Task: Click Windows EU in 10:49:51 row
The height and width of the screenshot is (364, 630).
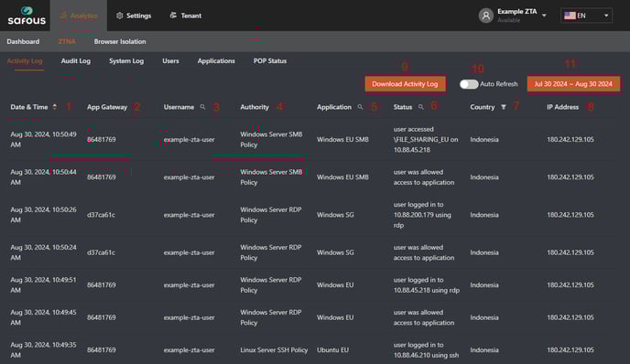Action: click(335, 285)
